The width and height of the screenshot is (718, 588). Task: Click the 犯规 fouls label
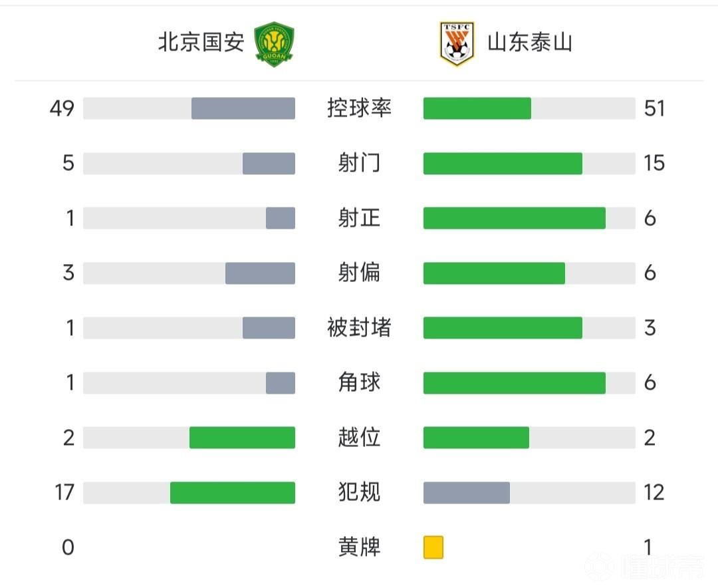tap(359, 492)
